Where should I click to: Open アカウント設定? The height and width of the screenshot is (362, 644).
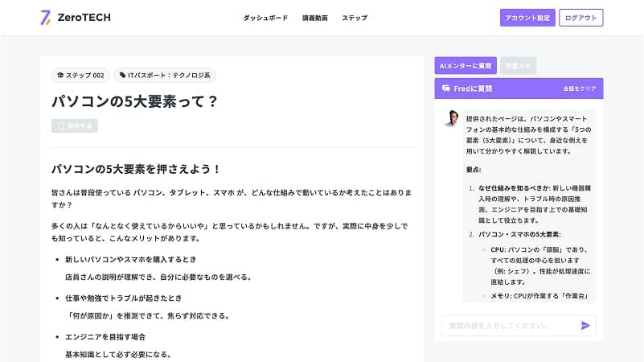527,18
